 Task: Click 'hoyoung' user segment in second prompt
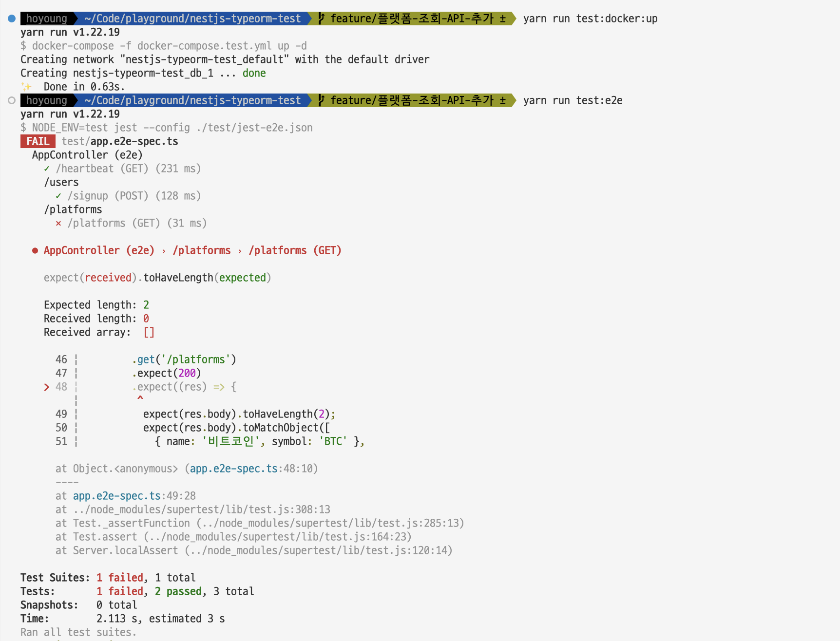pyautogui.click(x=47, y=100)
